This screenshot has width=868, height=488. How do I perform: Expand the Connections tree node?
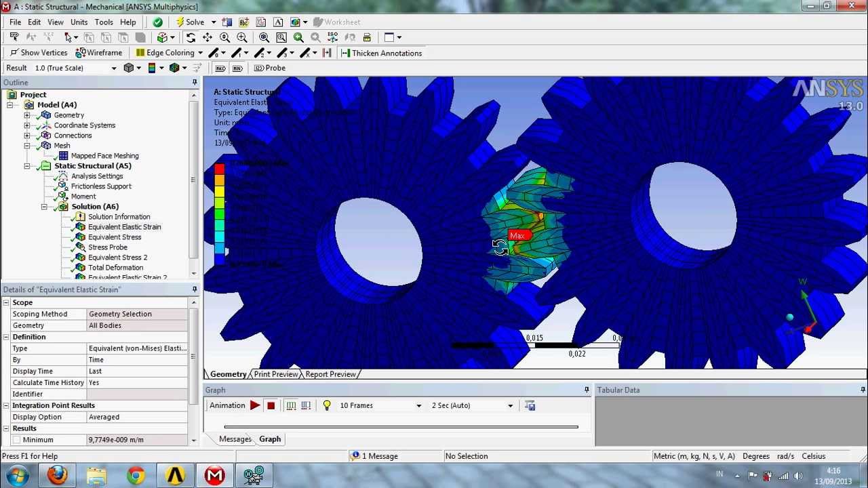[27, 136]
